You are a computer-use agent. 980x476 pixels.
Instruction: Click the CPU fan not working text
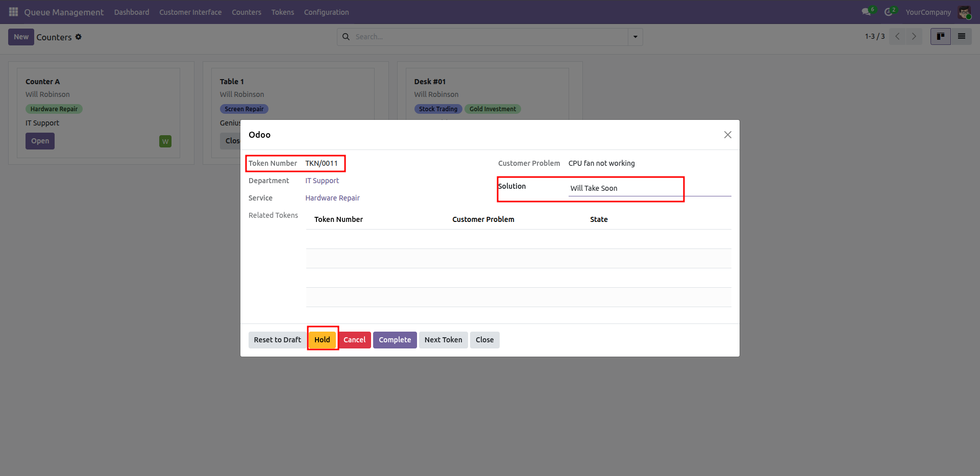coord(602,163)
